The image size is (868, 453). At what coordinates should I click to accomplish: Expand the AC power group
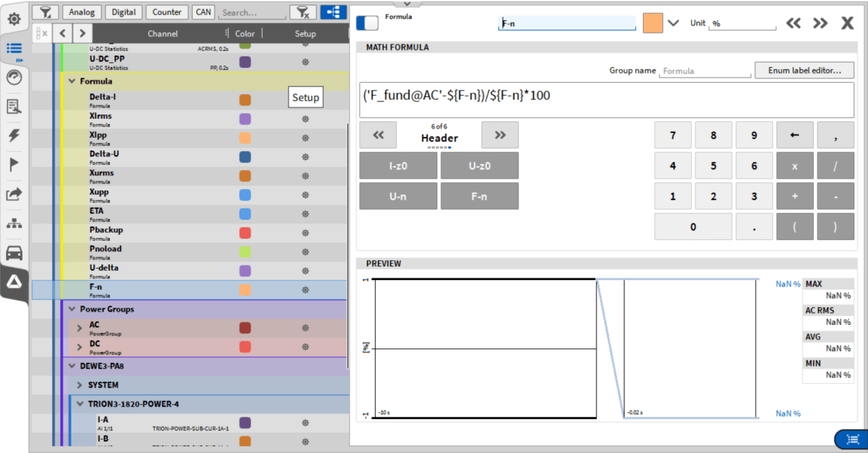coord(79,328)
